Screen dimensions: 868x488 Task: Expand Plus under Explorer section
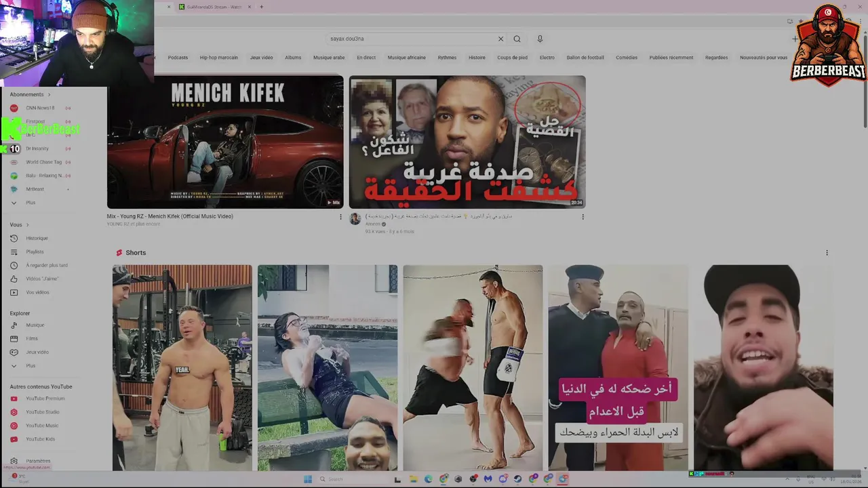[x=31, y=366]
